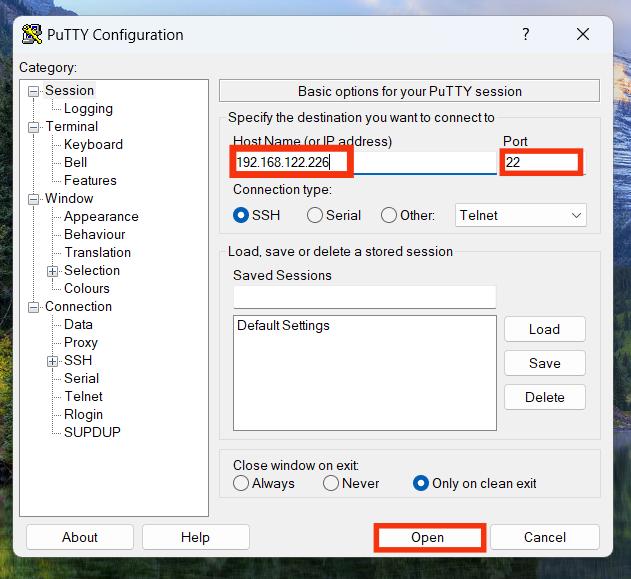Set close window on exit to Always
The width and height of the screenshot is (631, 579).
241,483
